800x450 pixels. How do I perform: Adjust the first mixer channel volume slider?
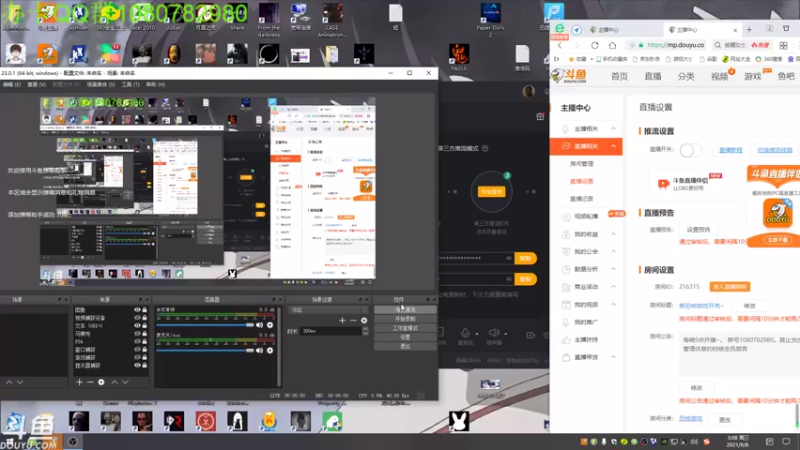click(x=205, y=325)
